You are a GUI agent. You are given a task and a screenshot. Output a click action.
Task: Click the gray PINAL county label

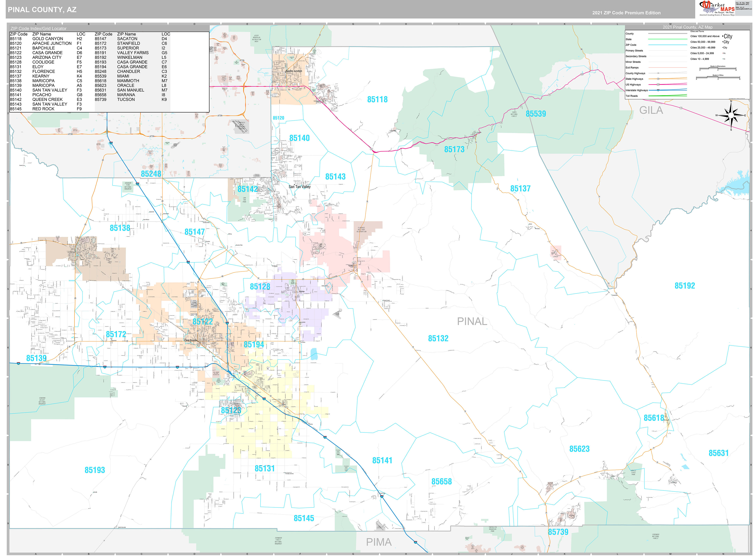tap(472, 322)
